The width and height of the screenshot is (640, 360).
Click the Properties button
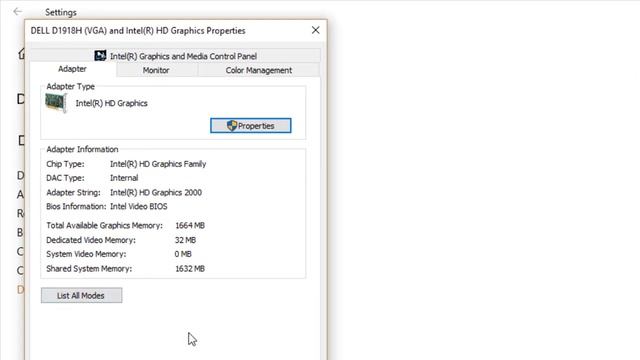coord(251,126)
